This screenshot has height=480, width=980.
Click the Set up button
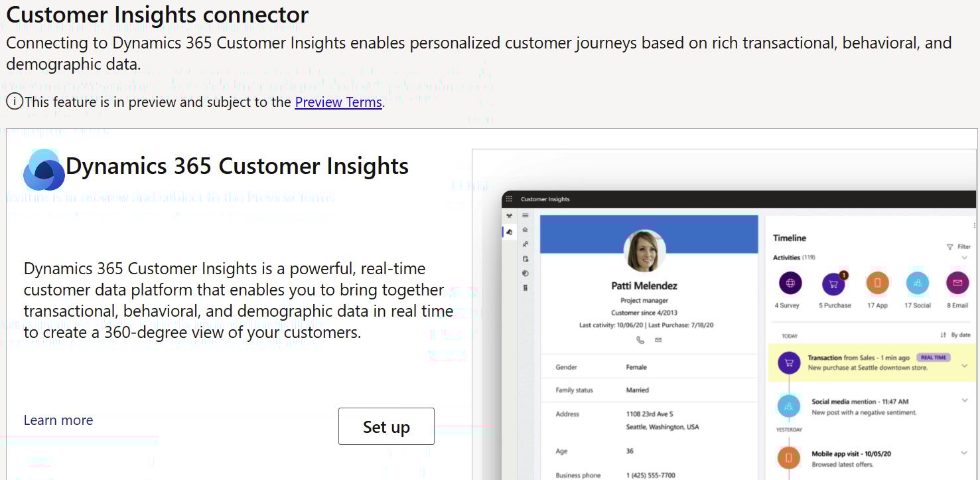[x=386, y=426]
